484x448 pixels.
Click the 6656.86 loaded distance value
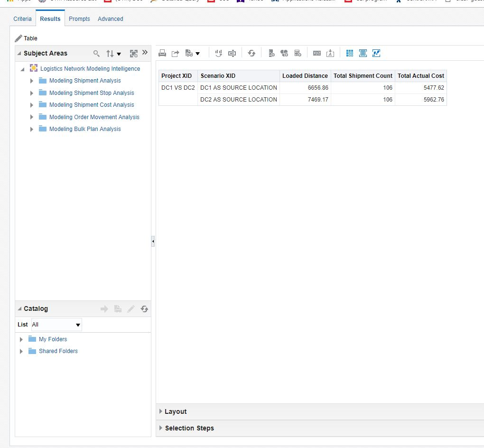pyautogui.click(x=318, y=88)
